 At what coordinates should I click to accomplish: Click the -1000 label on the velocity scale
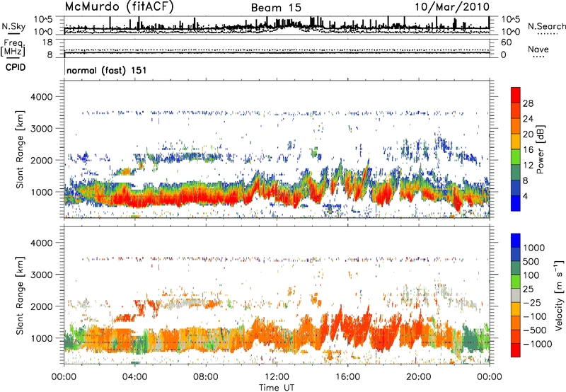point(538,344)
